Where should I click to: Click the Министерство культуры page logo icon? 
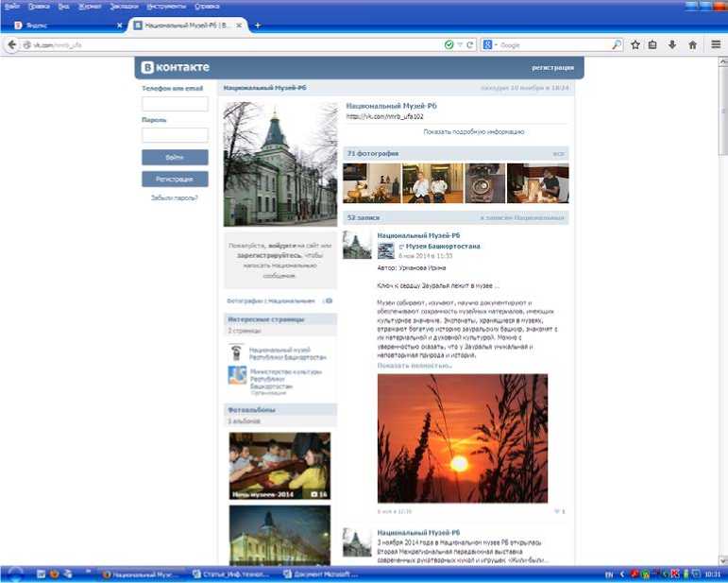tap(237, 375)
